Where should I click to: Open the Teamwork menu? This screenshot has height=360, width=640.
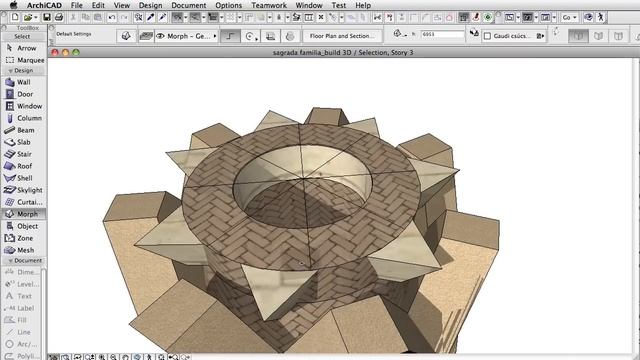[x=269, y=5]
